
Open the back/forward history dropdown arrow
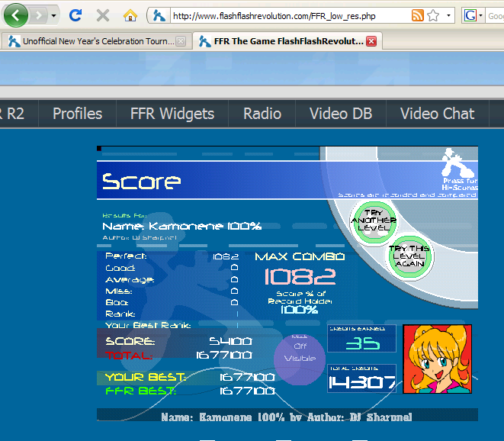54,16
